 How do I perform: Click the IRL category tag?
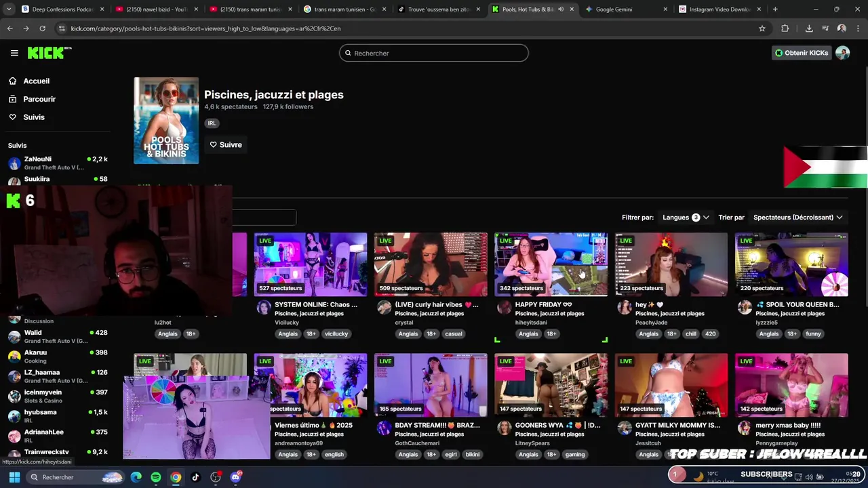[212, 123]
